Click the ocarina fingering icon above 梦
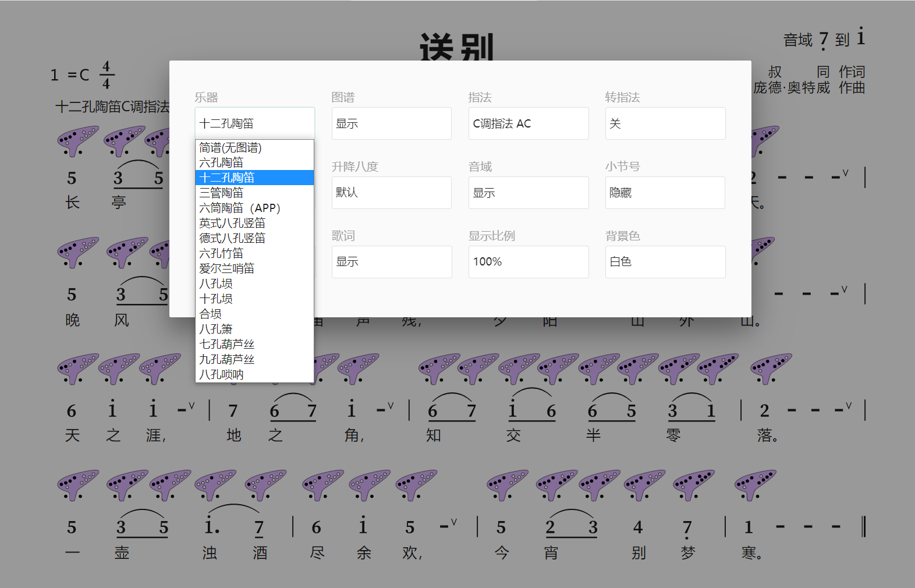The height and width of the screenshot is (588, 915). coord(694,485)
